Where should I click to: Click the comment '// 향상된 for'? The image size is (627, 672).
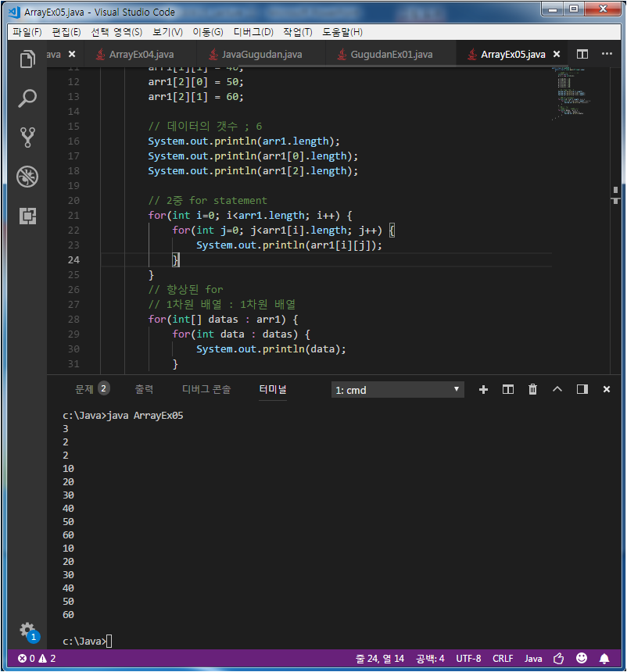coord(186,290)
